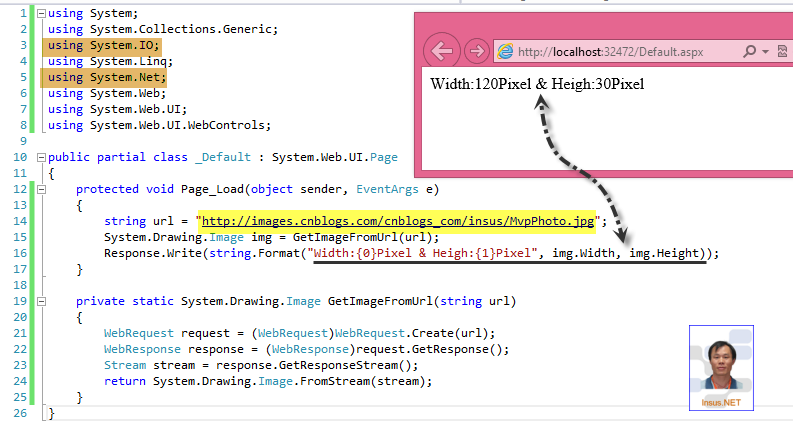Click the 'Width:{0}Pixel & Heigh:{1}Pixel' format string
793x432 pixels.
click(x=422, y=253)
